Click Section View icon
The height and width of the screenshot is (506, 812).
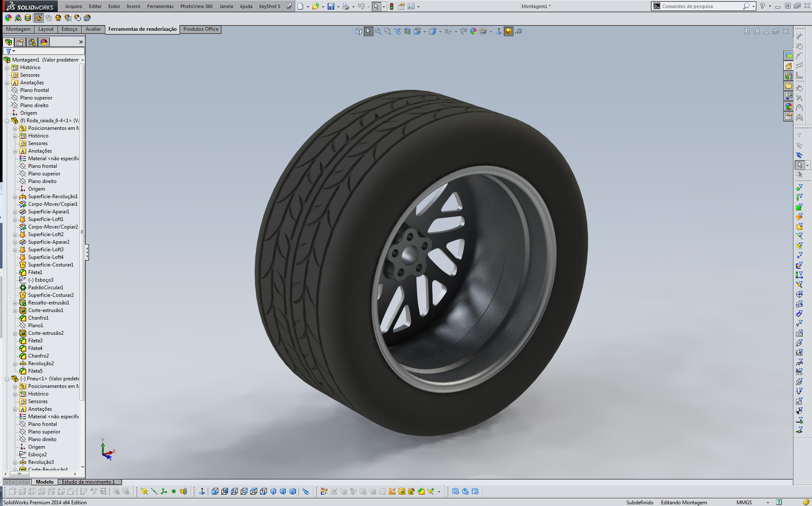407,31
